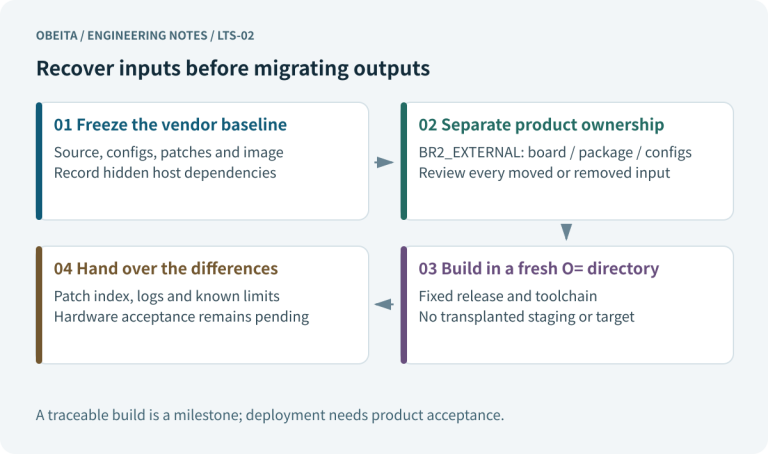The image size is (768, 454).
Task: Click 'Record hidden host dependencies' line
Action: [x=165, y=173]
